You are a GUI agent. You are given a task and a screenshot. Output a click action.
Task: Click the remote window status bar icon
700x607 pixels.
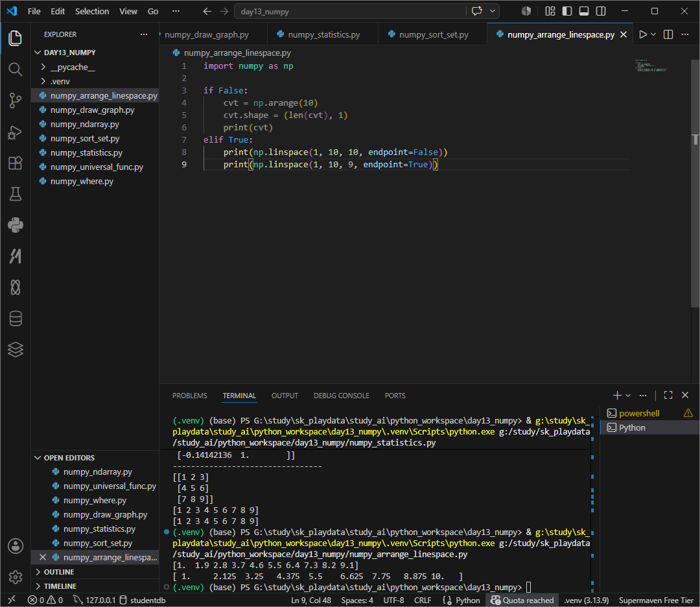tap(12, 600)
